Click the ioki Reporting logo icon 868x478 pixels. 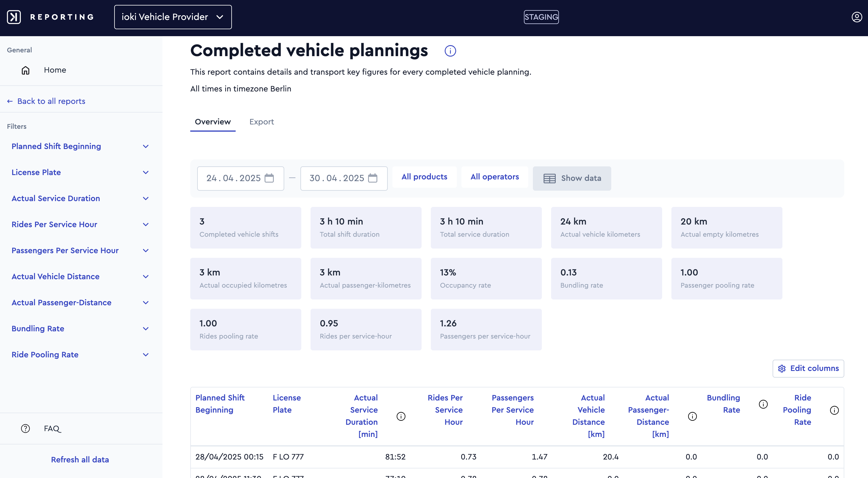pyautogui.click(x=14, y=17)
